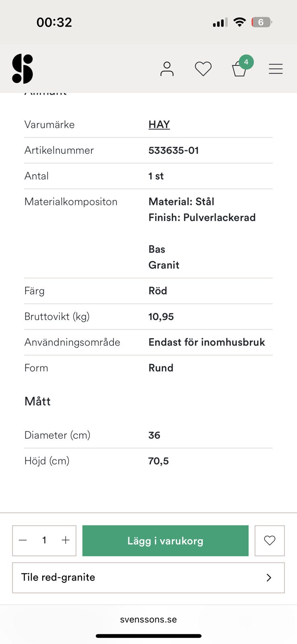Screen dimensions: 297x644
Task: Tap the 00:32 clock
Action: pos(54,22)
